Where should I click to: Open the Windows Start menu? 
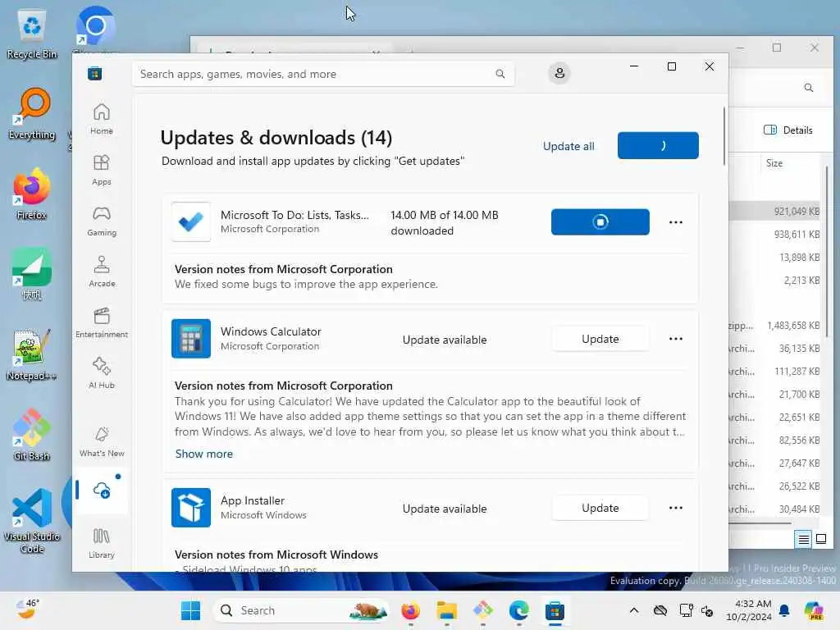click(x=190, y=610)
